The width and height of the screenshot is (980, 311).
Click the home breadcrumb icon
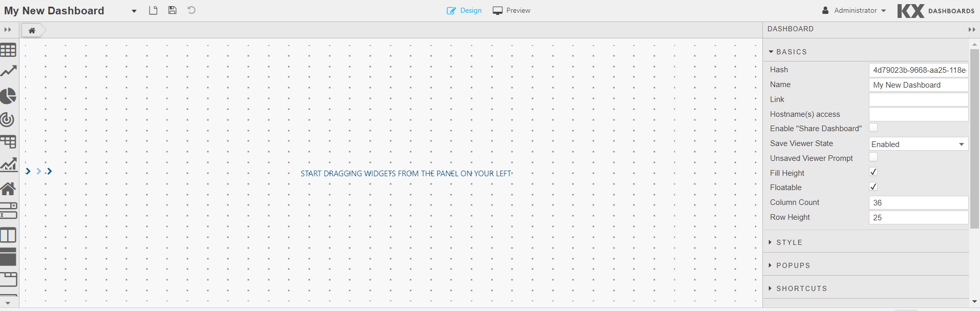[32, 30]
